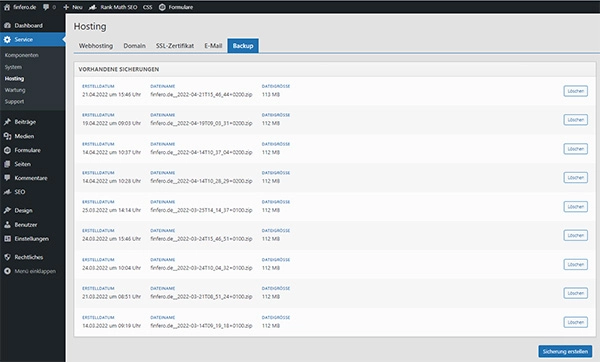The height and width of the screenshot is (362, 600).
Task: Click filename finfero.de__2022-04-21T15_46_44+0200.zip
Action: (201, 95)
